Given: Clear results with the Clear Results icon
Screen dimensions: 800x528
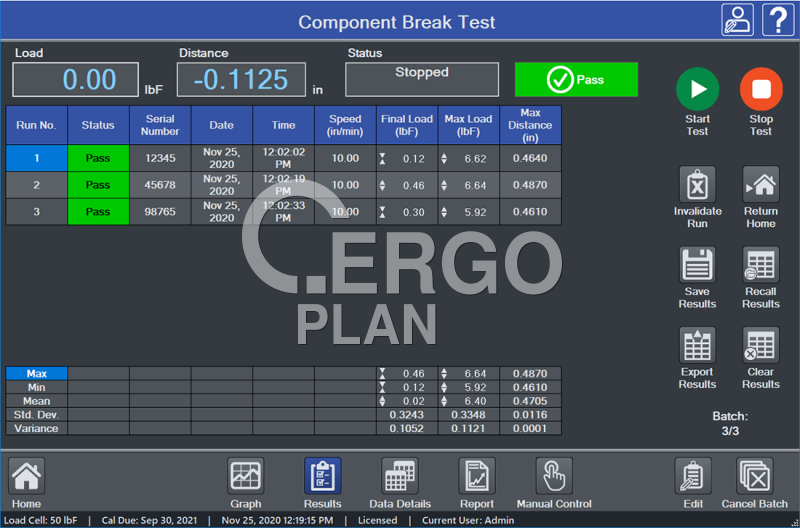Looking at the screenshot, I should [761, 345].
